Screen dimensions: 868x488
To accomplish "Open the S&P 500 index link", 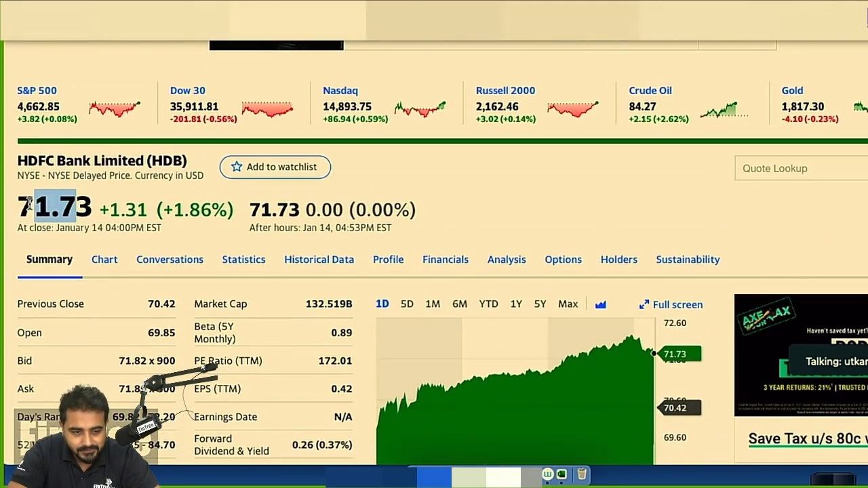I will 37,91.
